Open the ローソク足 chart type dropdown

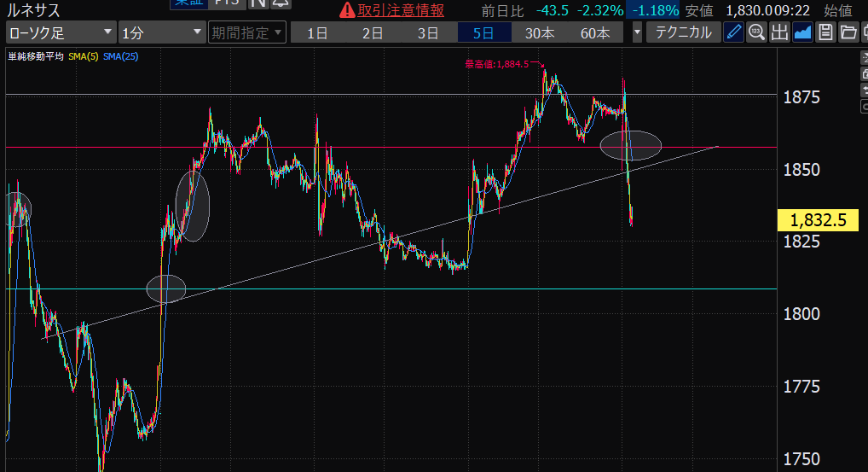coord(60,33)
